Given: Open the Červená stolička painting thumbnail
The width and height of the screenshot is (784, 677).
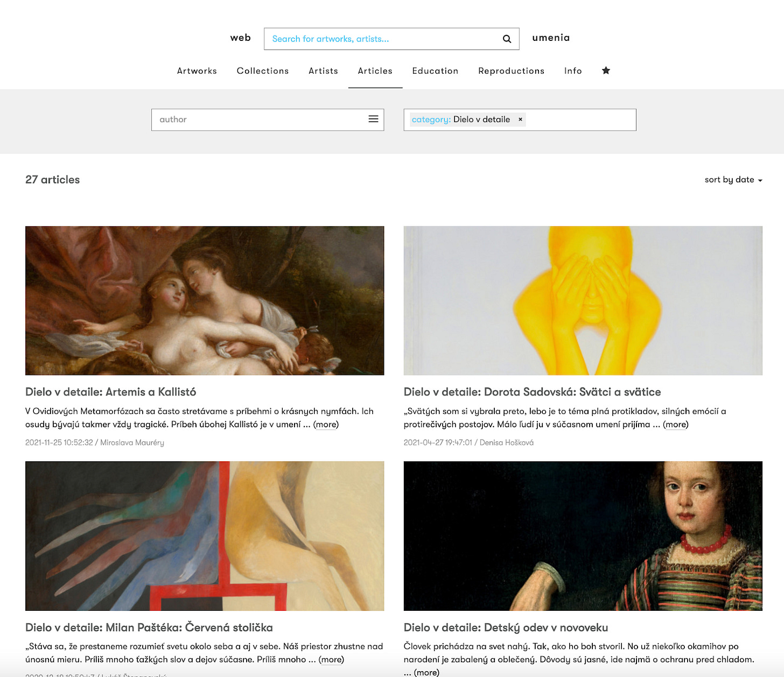Looking at the screenshot, I should pos(205,536).
